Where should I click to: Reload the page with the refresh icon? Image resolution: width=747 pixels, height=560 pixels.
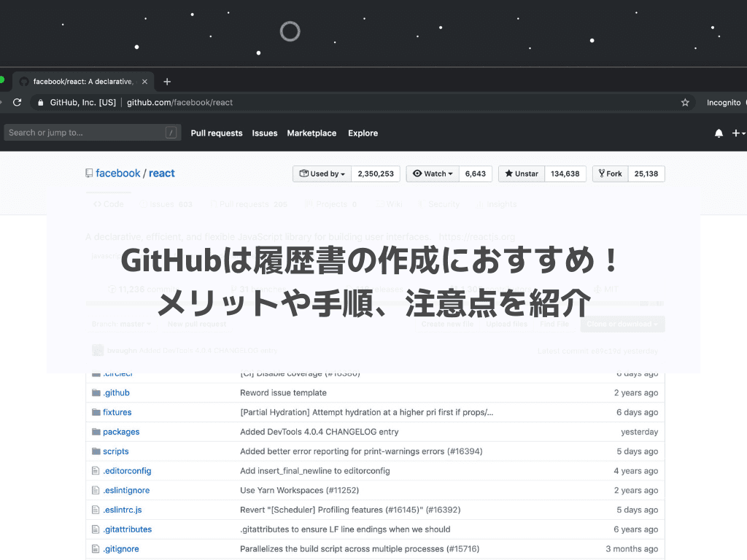[16, 102]
